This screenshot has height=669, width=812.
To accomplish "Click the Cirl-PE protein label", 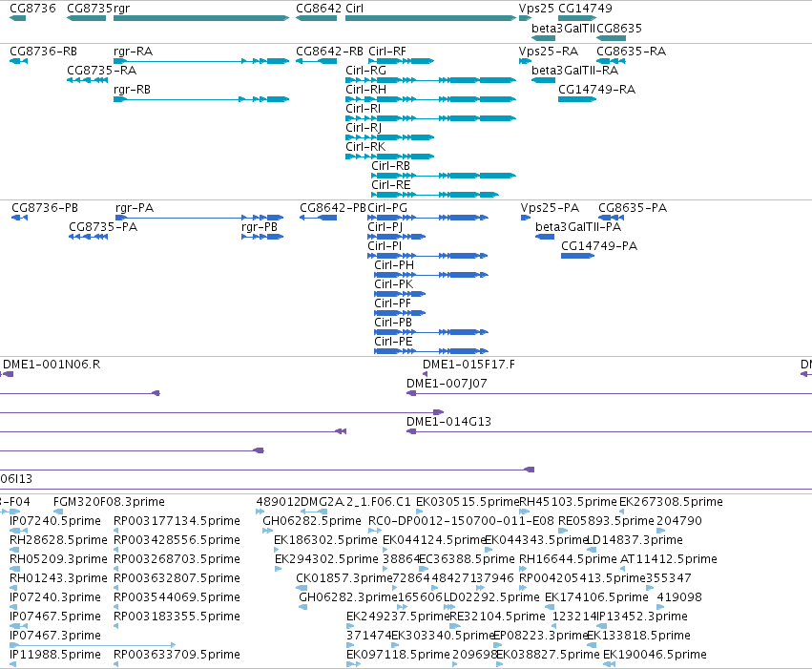I will pyautogui.click(x=393, y=343).
